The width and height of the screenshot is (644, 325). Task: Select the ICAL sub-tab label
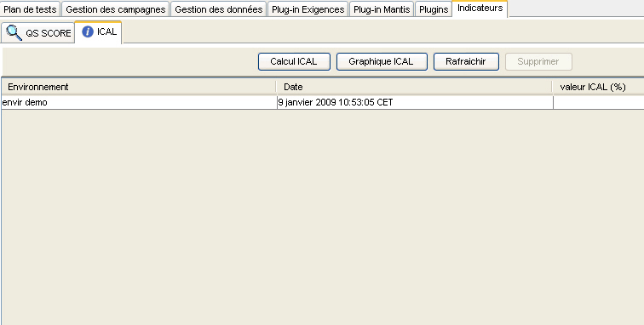click(106, 31)
